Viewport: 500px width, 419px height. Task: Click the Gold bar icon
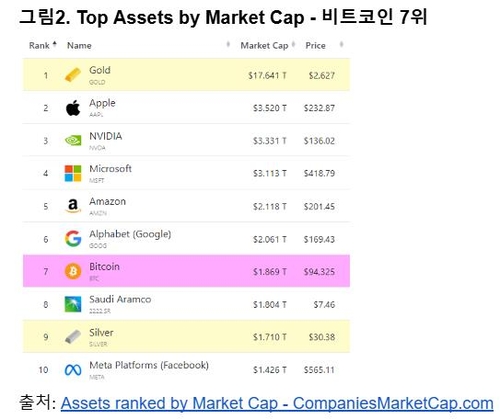click(x=72, y=75)
